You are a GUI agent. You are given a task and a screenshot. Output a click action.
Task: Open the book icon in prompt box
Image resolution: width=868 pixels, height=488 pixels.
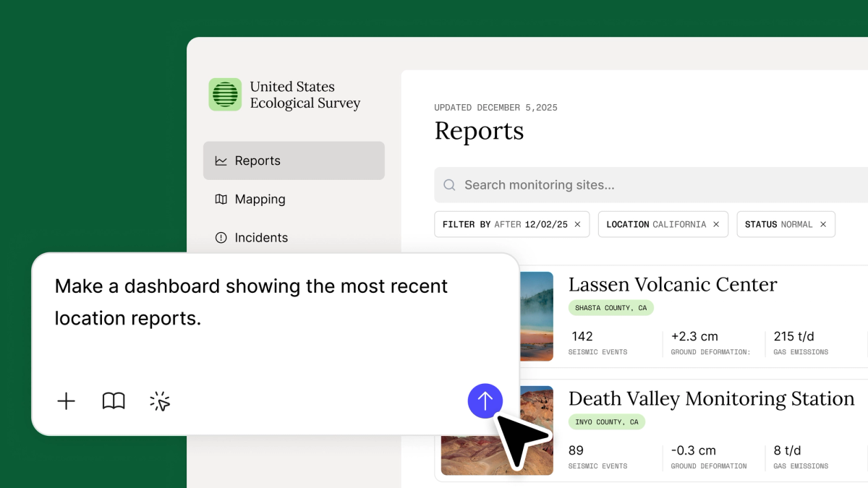click(114, 401)
